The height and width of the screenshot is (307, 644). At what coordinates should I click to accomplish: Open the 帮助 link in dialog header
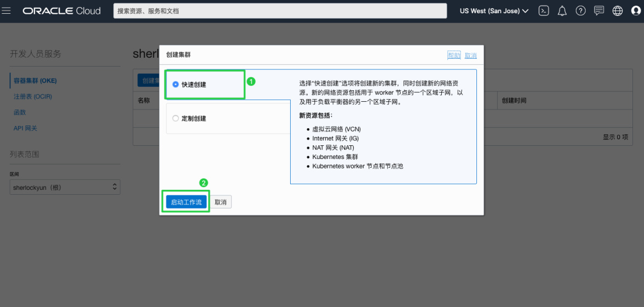(454, 56)
